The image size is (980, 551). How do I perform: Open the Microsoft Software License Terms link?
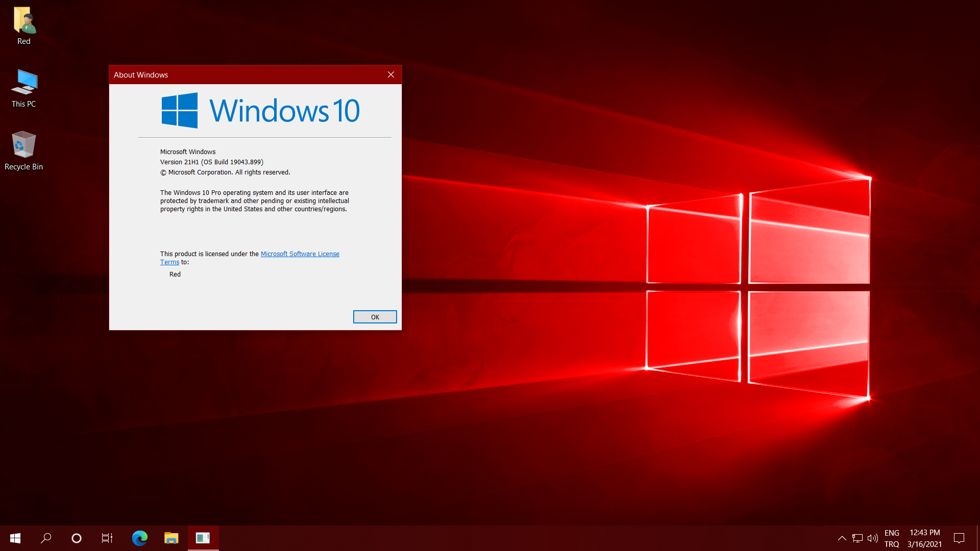[300, 254]
